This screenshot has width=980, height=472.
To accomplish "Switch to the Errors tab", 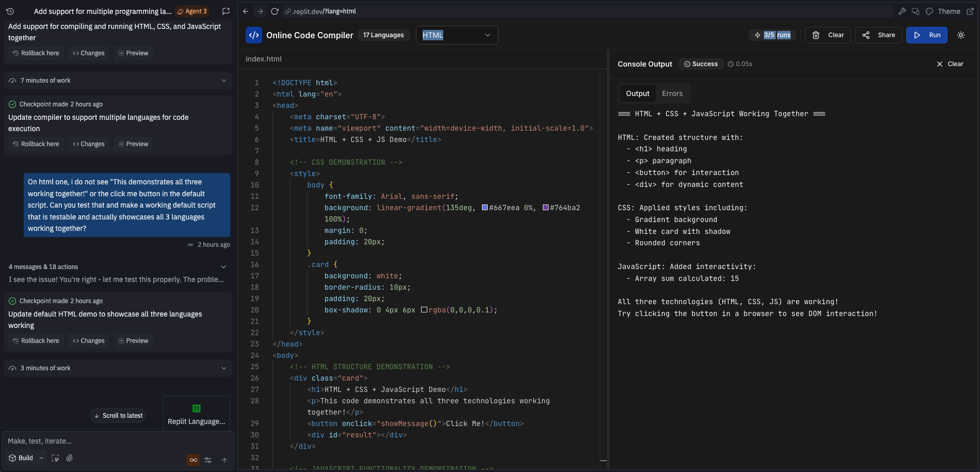I will point(672,93).
